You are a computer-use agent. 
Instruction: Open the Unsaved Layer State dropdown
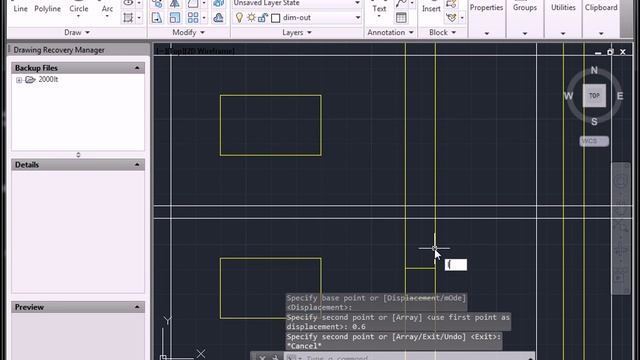click(358, 3)
